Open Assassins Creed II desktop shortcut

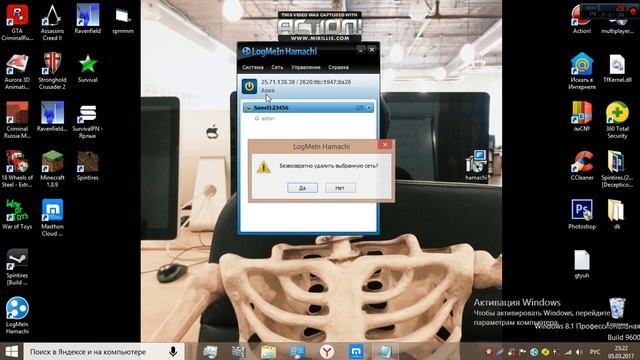(x=52, y=22)
